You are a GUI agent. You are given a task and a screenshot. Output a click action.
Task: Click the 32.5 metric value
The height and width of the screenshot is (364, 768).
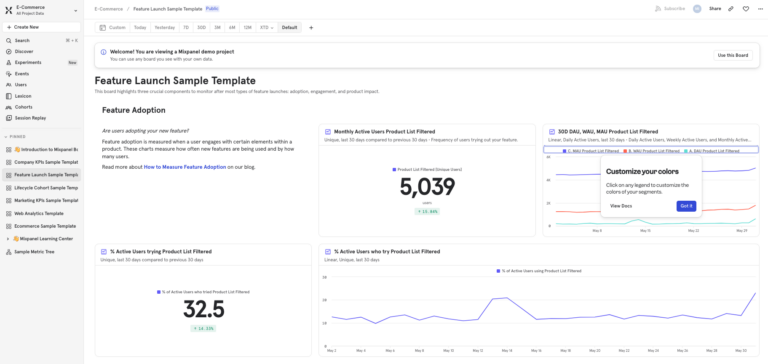pyautogui.click(x=203, y=309)
